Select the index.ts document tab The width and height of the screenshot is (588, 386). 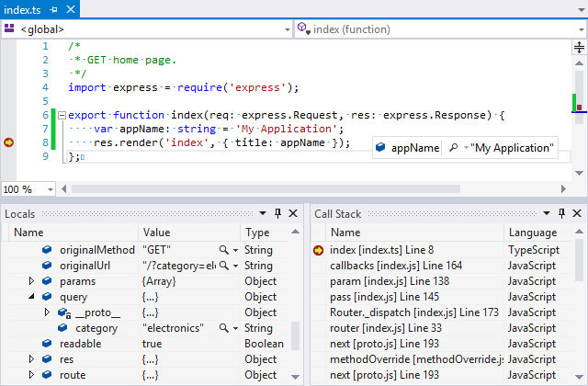[x=22, y=9]
